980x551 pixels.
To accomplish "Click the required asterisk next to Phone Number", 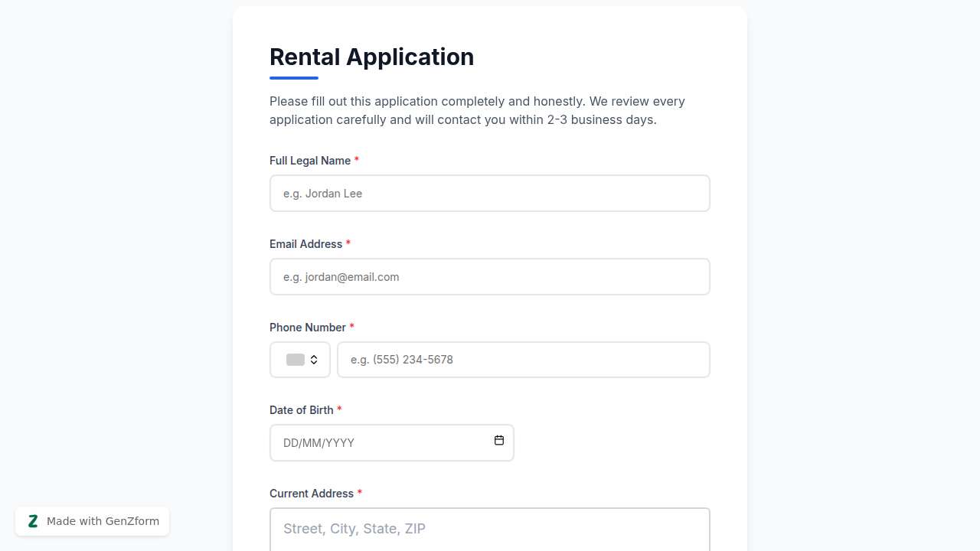I will point(351,327).
